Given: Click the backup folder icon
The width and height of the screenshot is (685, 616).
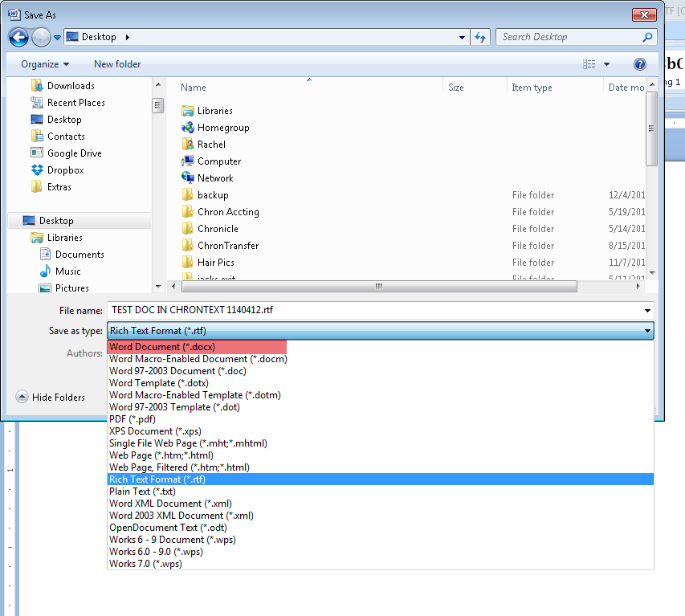Looking at the screenshot, I should pyautogui.click(x=188, y=195).
